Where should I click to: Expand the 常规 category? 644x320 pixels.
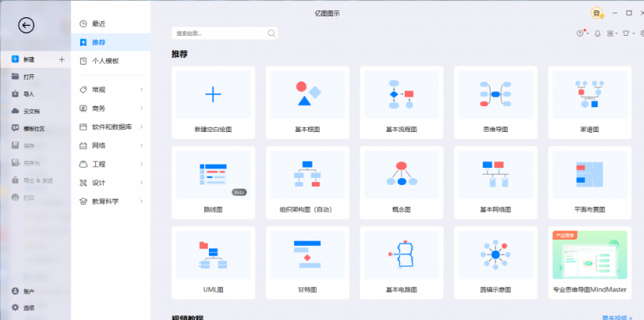[111, 90]
